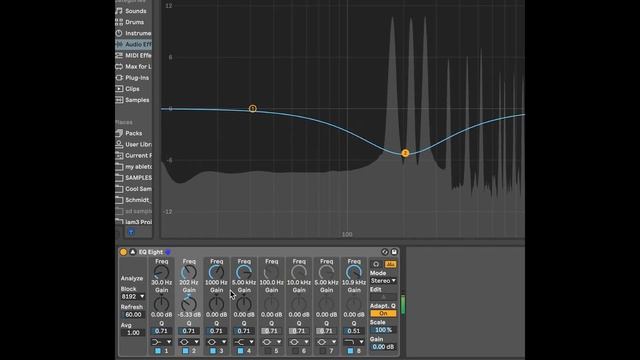Viewport: 640px width, 360px height.
Task: Click the band 2 Gain knob at -5.33 dB
Action: click(x=189, y=304)
